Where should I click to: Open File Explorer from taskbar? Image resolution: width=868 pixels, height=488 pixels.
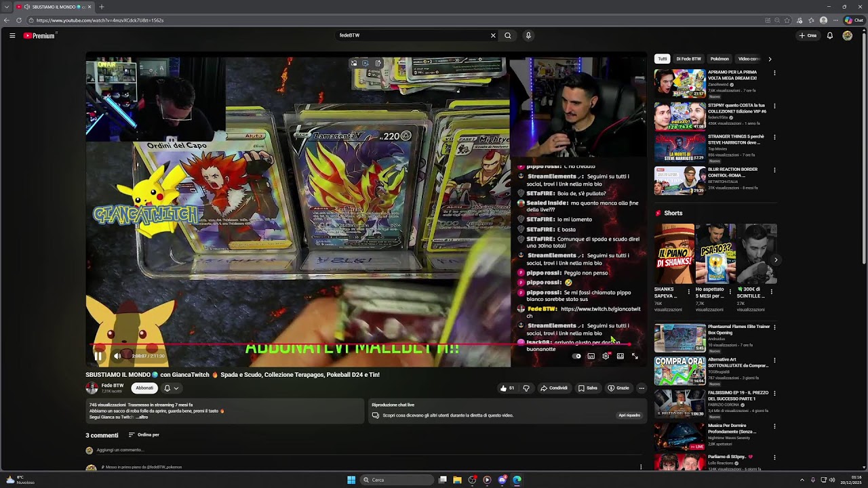(458, 480)
